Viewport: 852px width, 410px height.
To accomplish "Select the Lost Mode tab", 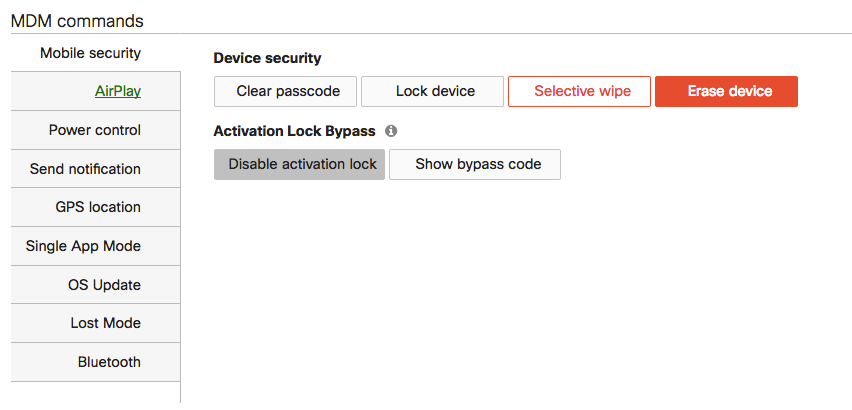I will pos(105,323).
